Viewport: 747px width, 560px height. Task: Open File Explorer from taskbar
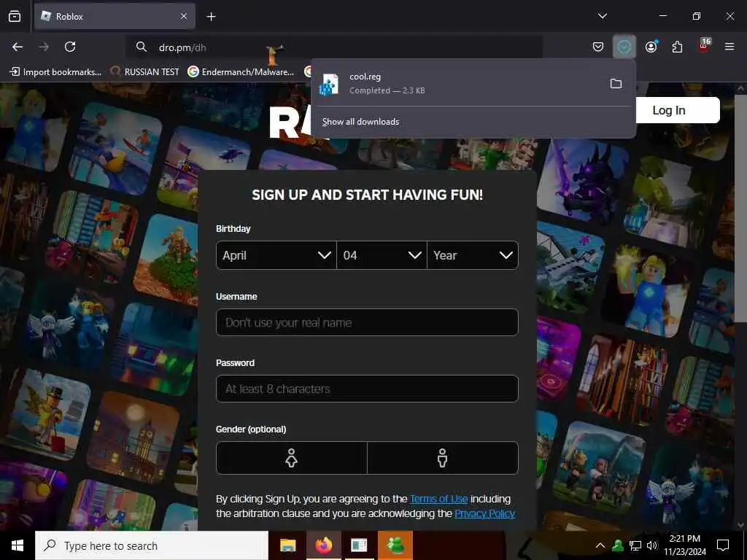click(287, 545)
